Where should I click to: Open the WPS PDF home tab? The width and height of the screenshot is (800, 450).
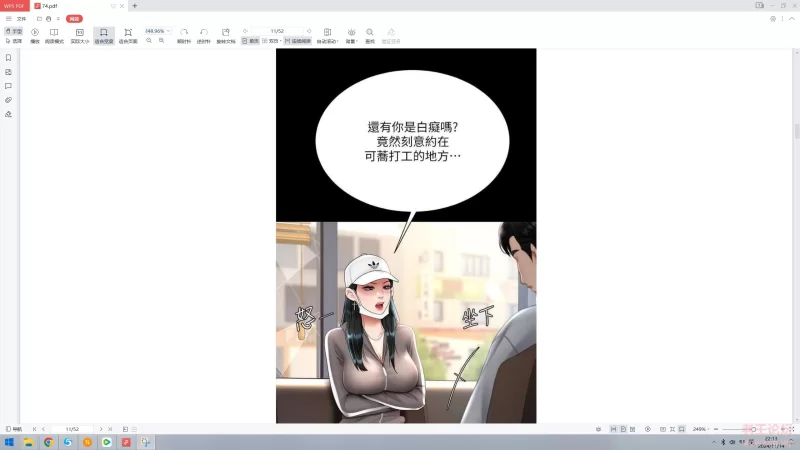tap(14, 6)
